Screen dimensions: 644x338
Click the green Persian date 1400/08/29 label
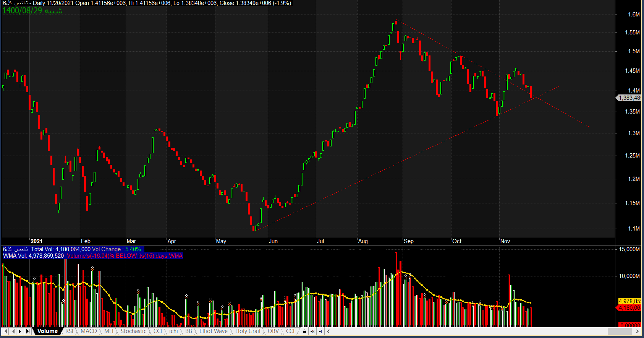(32, 11)
